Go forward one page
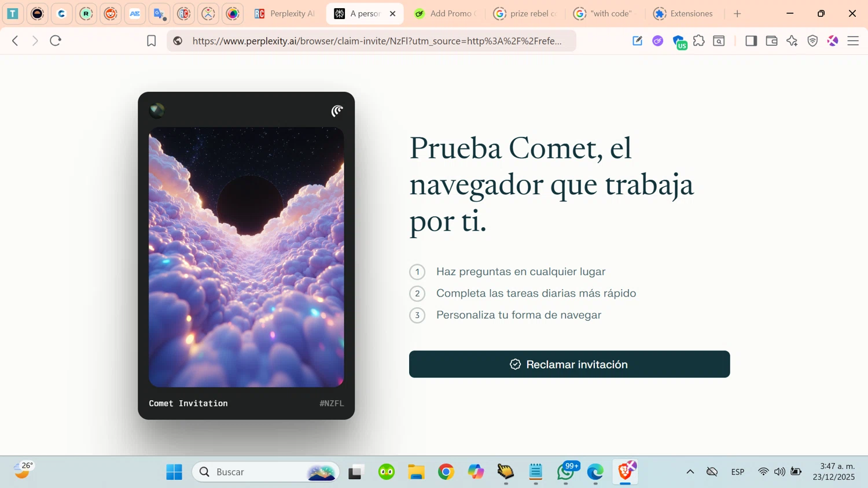Screen dimensions: 868x488 35,41
